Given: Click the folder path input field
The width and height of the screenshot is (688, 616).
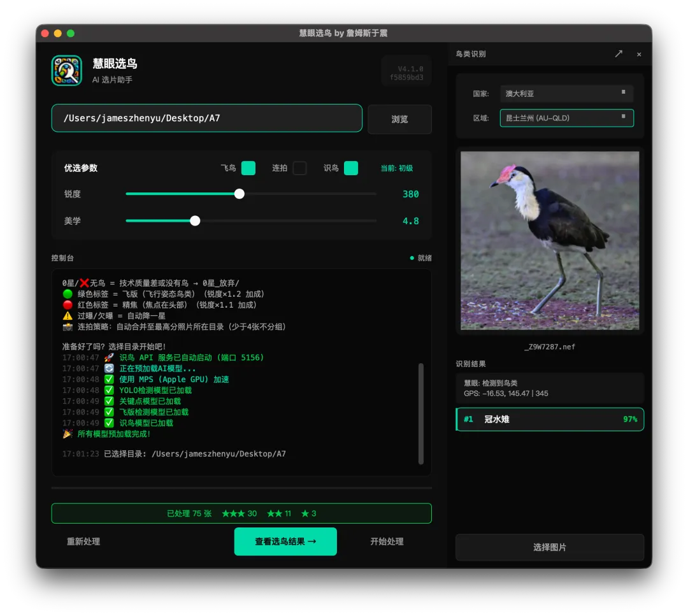Looking at the screenshot, I should 206,118.
